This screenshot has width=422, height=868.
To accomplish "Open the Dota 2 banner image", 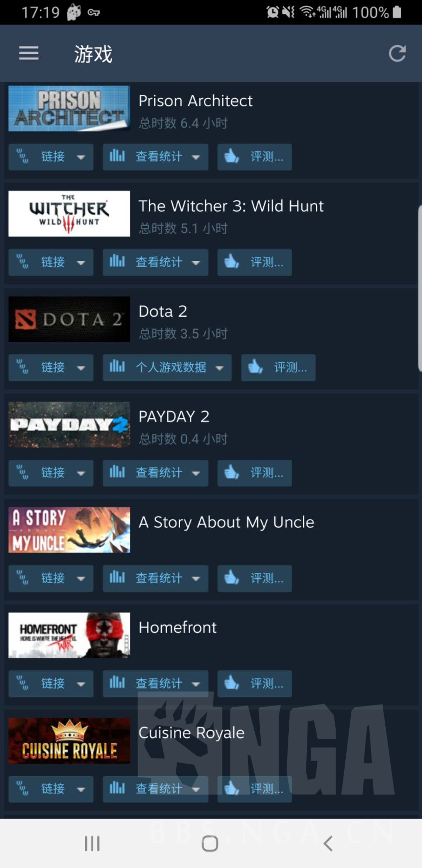I will pos(69,319).
